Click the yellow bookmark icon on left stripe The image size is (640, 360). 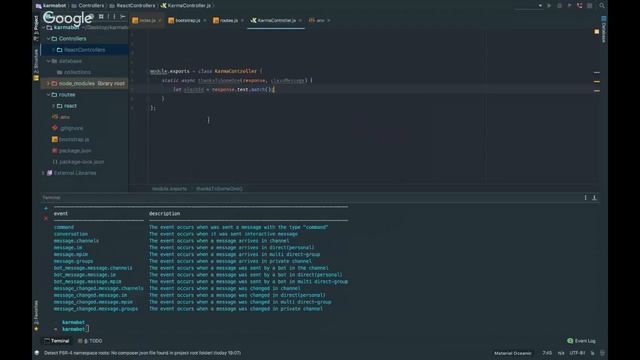coord(36,78)
